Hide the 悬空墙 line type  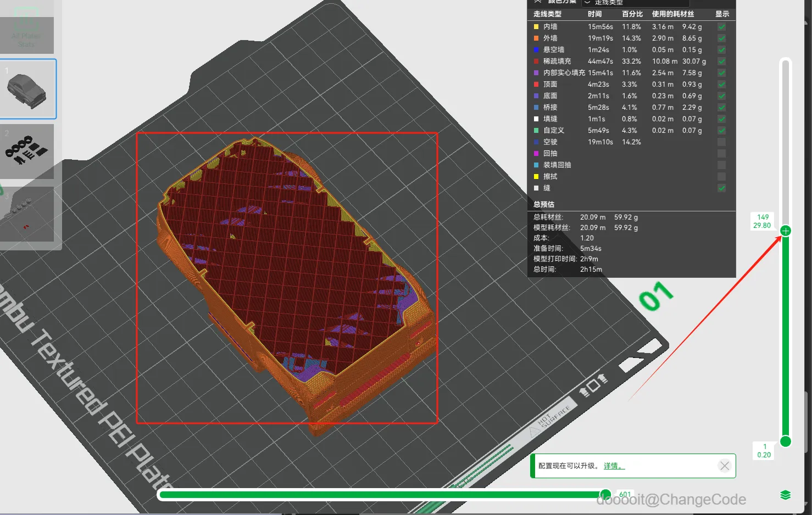pyautogui.click(x=721, y=49)
